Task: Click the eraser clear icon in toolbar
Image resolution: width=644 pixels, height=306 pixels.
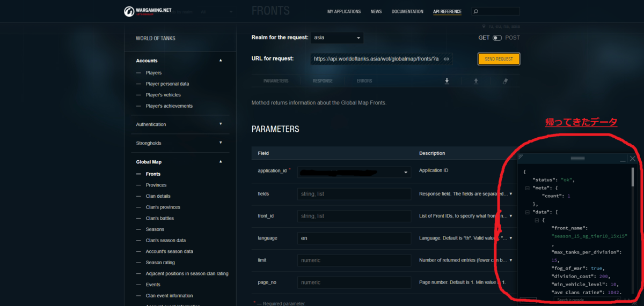Action: click(x=505, y=81)
